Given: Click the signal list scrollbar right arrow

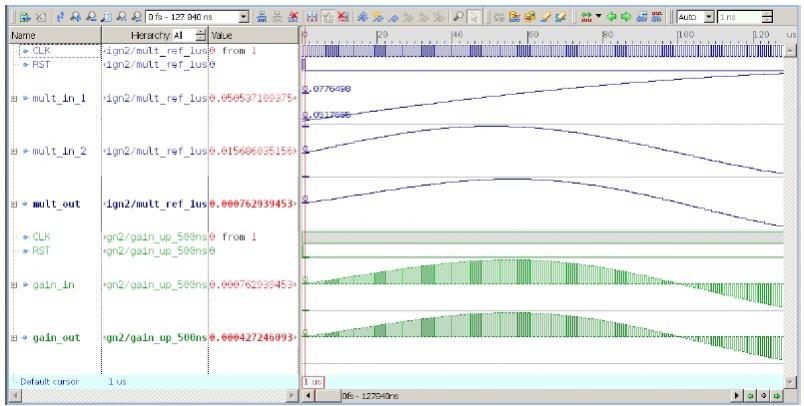Looking at the screenshot, I should click(x=292, y=395).
